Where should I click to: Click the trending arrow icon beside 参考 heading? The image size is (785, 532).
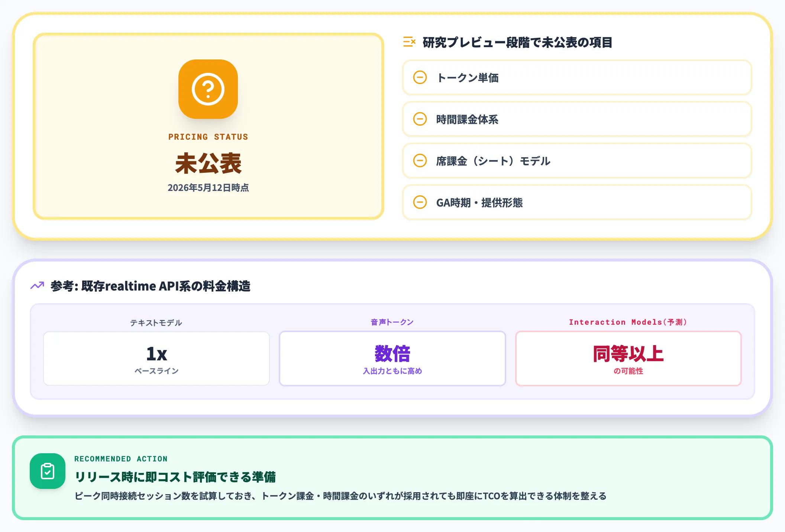click(x=37, y=286)
